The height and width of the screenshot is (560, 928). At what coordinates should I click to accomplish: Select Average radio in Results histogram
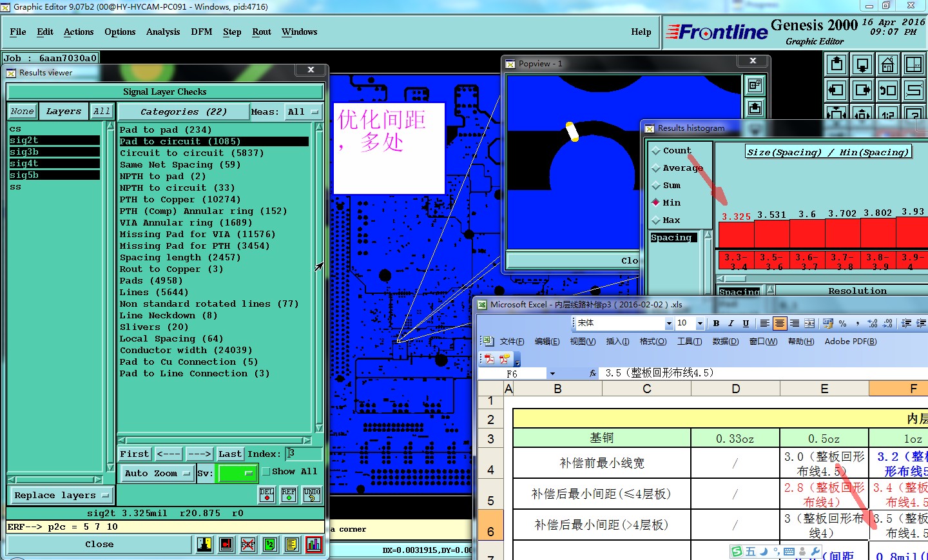coord(656,168)
